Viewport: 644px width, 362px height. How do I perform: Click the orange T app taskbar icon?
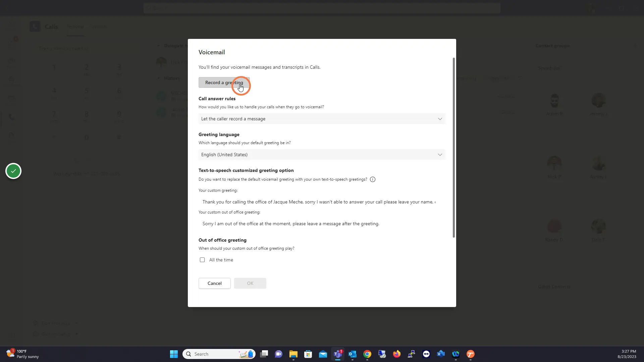(470, 354)
